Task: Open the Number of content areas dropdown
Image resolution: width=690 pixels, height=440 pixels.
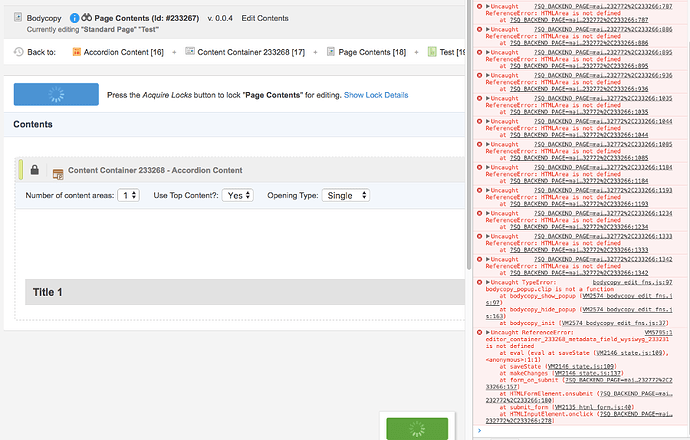Action: pyautogui.click(x=128, y=195)
